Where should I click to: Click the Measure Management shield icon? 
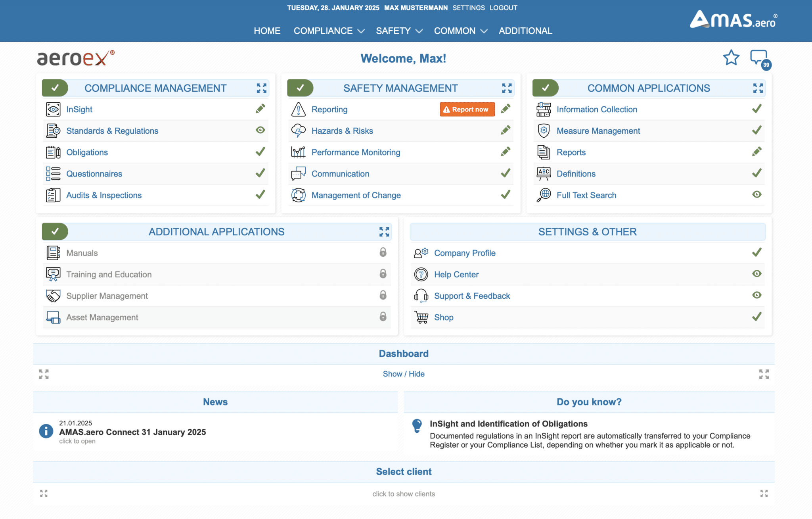click(544, 131)
